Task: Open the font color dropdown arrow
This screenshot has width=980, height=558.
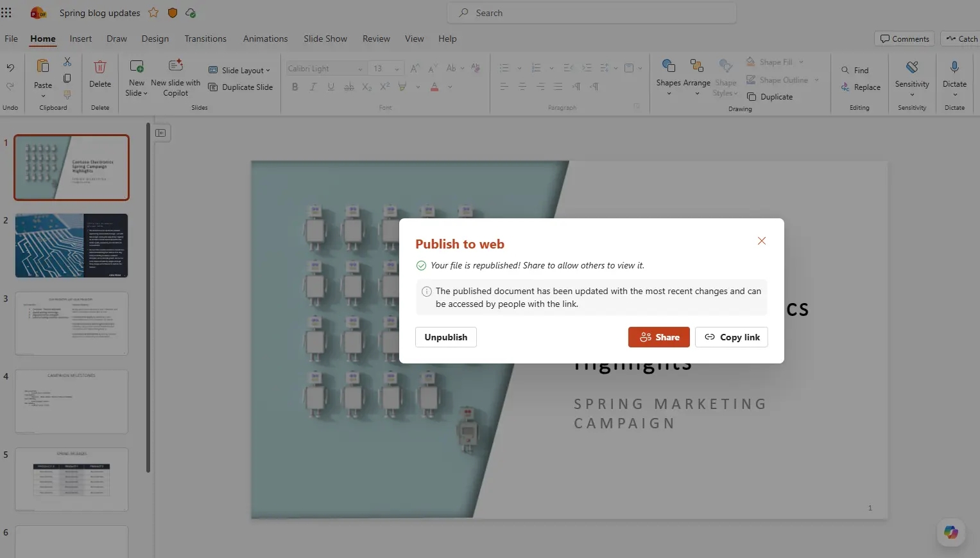Action: point(450,87)
